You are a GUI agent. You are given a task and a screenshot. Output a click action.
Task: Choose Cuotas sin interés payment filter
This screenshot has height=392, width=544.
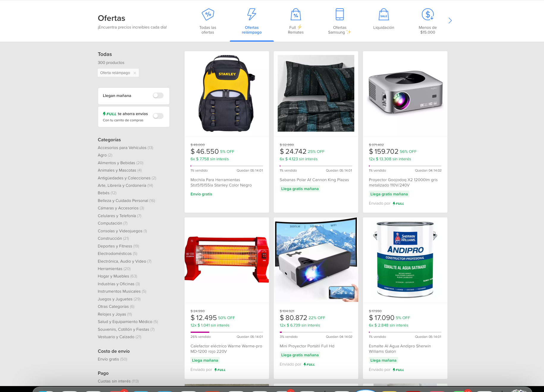click(x=114, y=381)
